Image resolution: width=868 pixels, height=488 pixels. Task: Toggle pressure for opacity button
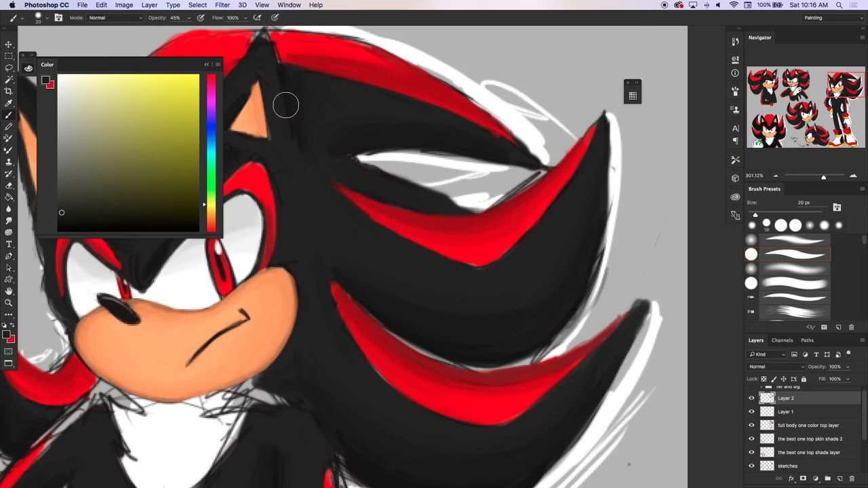(201, 18)
